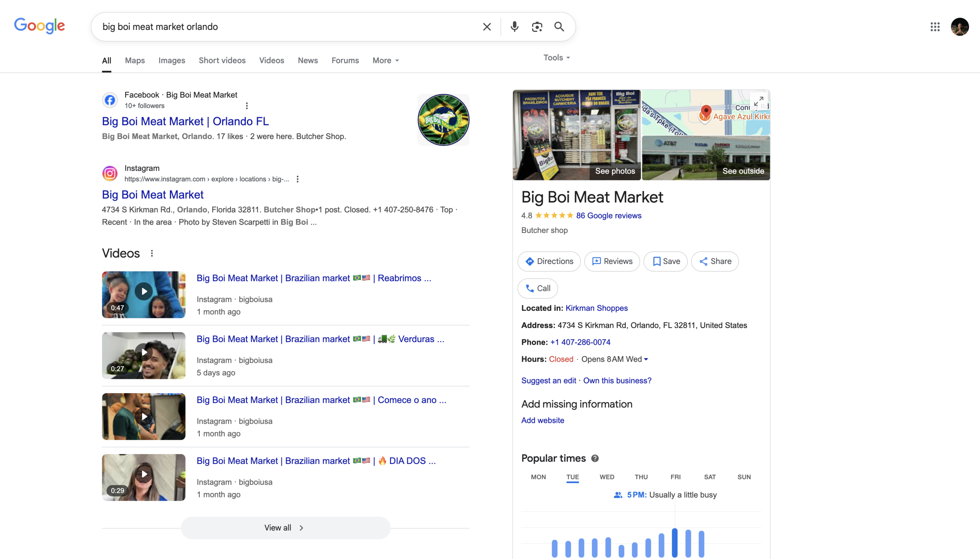Click Own this business? link
The image size is (980, 559).
(x=617, y=380)
